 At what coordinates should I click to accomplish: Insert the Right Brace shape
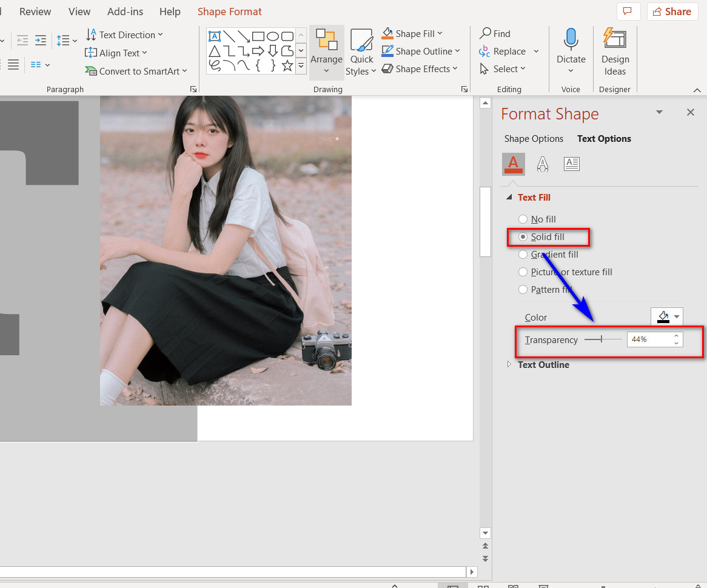273,66
